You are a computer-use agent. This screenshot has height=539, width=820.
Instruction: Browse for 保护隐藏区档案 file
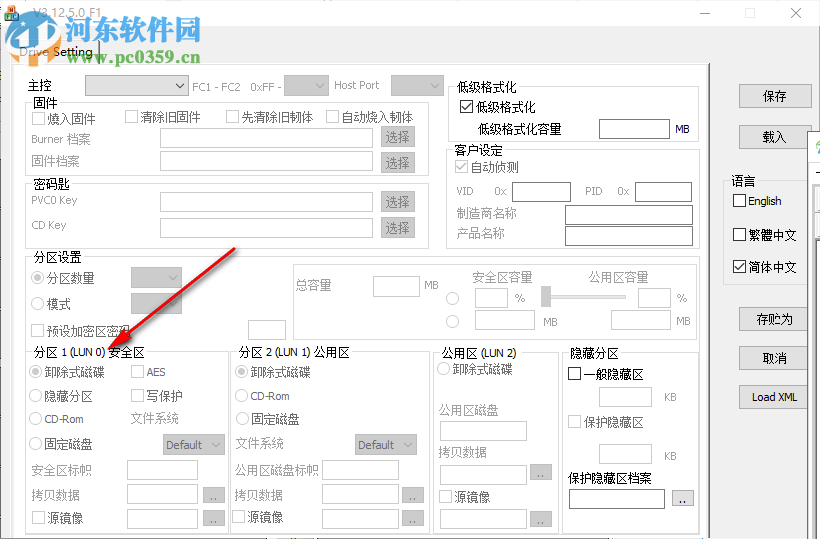683,498
